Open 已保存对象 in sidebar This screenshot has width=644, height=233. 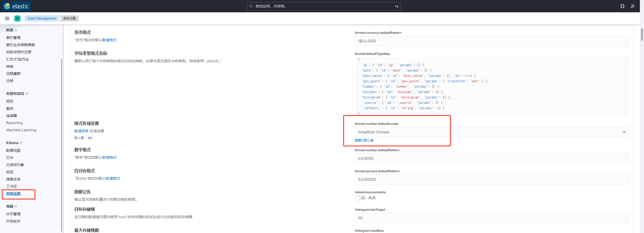tap(15, 165)
